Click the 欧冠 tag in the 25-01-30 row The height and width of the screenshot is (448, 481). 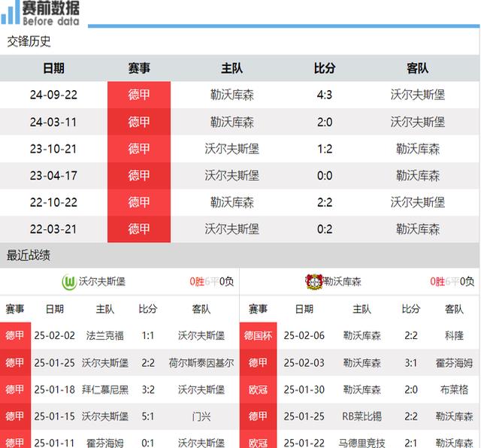258,389
